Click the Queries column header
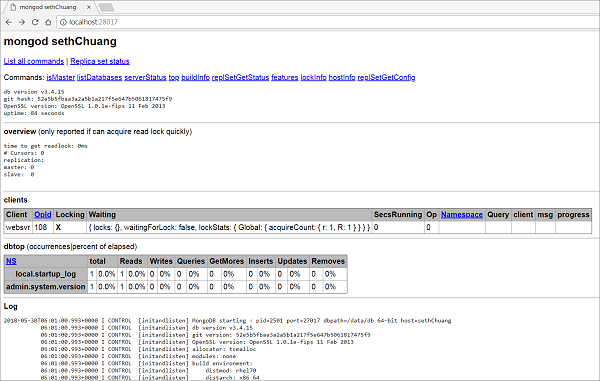 (x=191, y=261)
